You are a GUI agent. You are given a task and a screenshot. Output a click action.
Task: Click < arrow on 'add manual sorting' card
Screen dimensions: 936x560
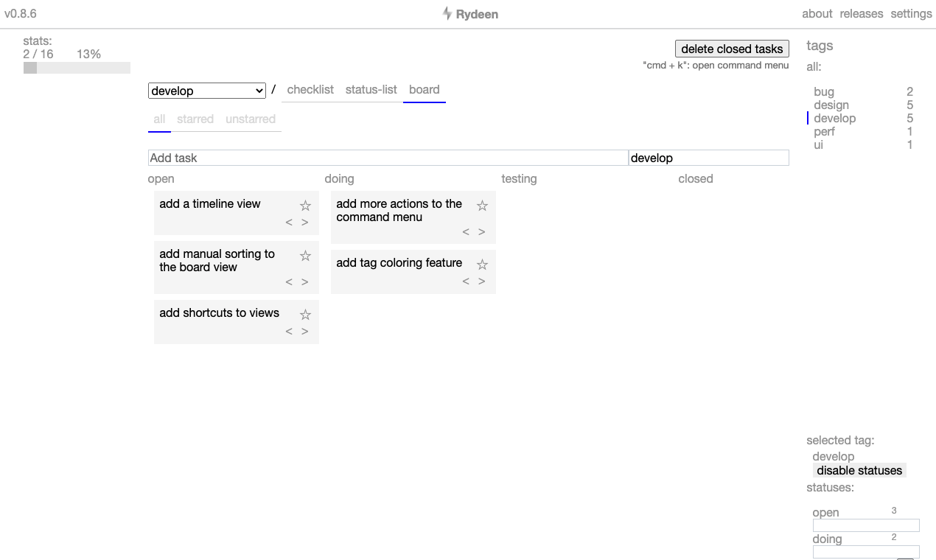click(x=289, y=281)
